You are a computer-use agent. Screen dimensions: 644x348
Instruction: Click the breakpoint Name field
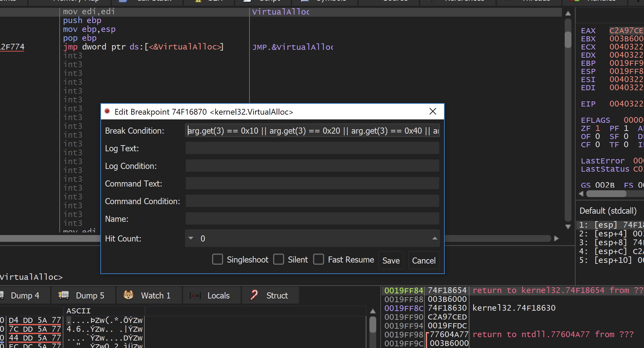[313, 219]
